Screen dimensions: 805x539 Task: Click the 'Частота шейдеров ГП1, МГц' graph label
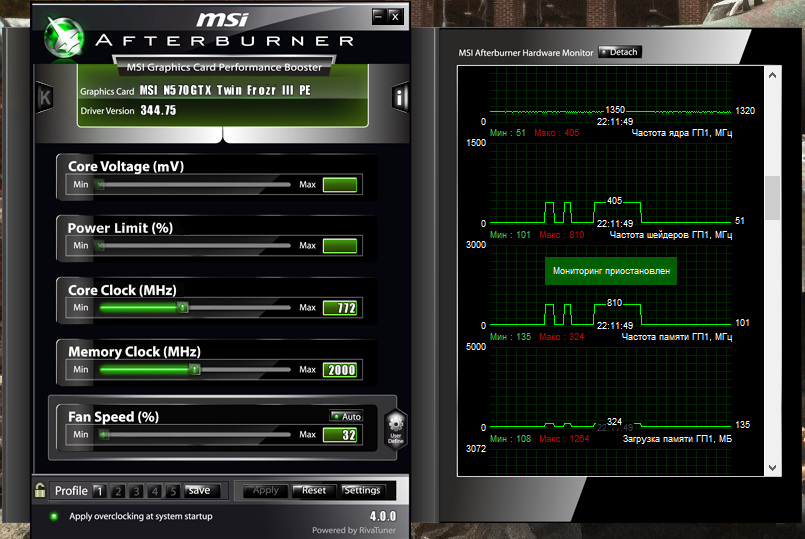[670, 235]
